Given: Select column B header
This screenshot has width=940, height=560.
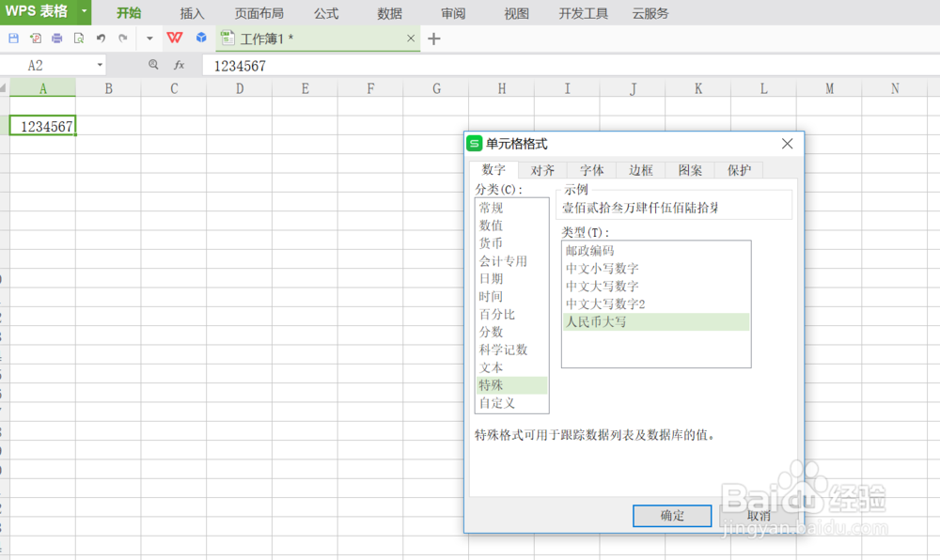Looking at the screenshot, I should [x=108, y=88].
